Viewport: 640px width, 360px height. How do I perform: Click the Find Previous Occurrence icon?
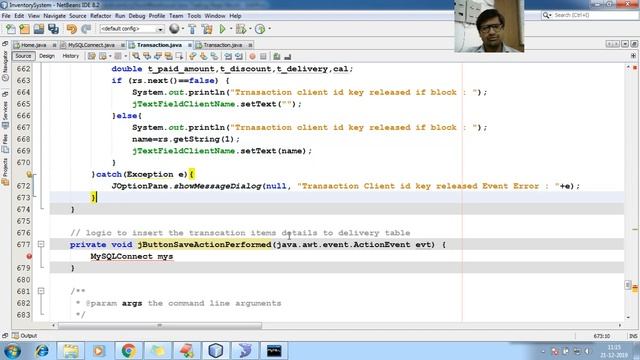point(147,56)
